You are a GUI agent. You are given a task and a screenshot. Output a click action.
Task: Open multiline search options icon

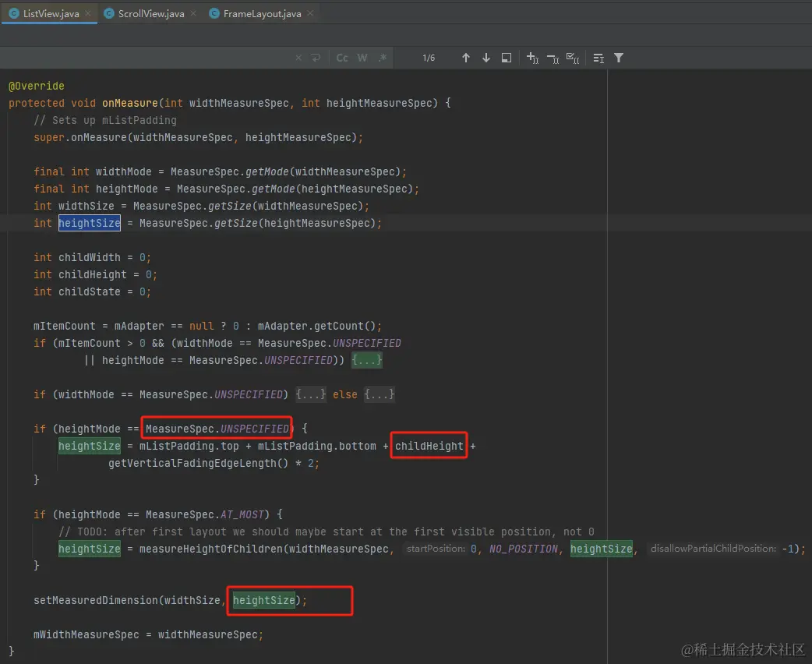pyautogui.click(x=598, y=58)
